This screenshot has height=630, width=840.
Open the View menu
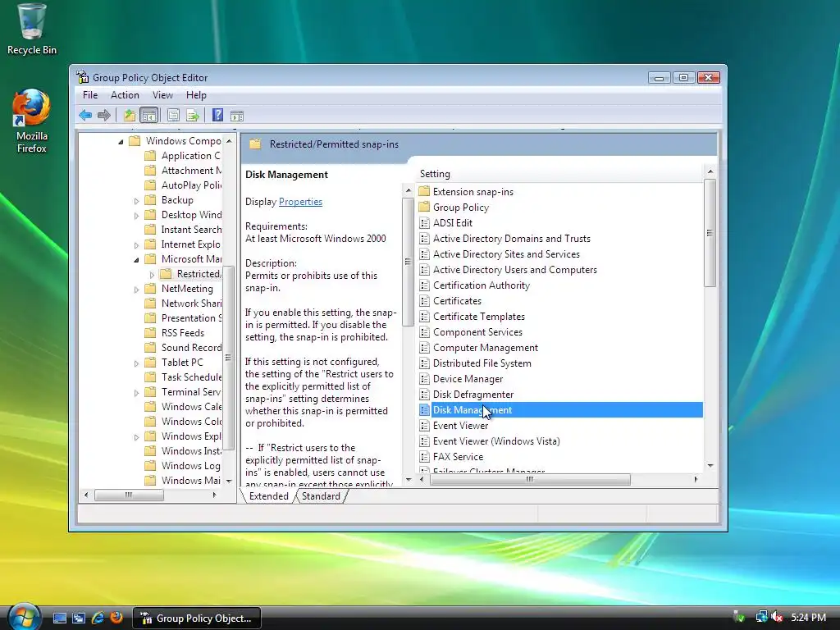point(162,95)
